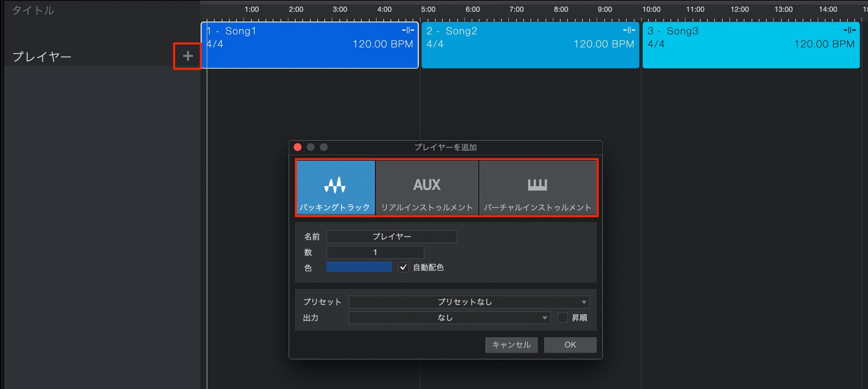This screenshot has height=389, width=868.
Task: Click Song2 pause marker icon
Action: [629, 30]
